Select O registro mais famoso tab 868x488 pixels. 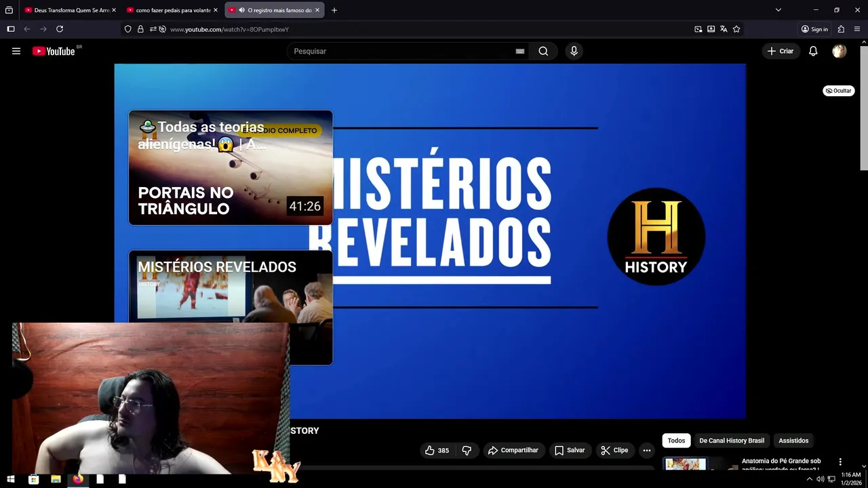(274, 10)
